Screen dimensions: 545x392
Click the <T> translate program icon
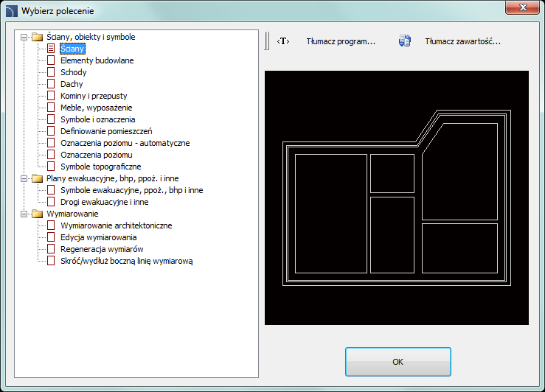pyautogui.click(x=283, y=41)
